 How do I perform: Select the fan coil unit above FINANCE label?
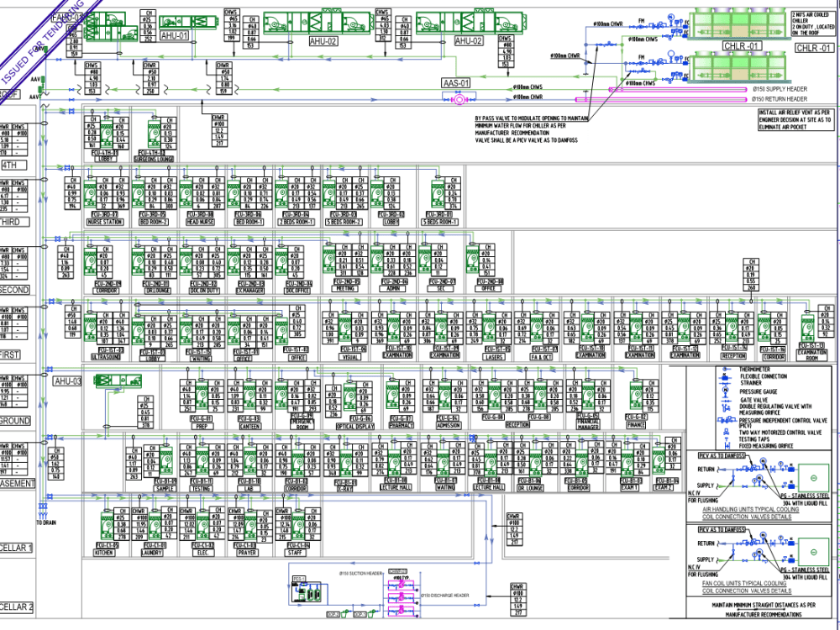(637, 396)
